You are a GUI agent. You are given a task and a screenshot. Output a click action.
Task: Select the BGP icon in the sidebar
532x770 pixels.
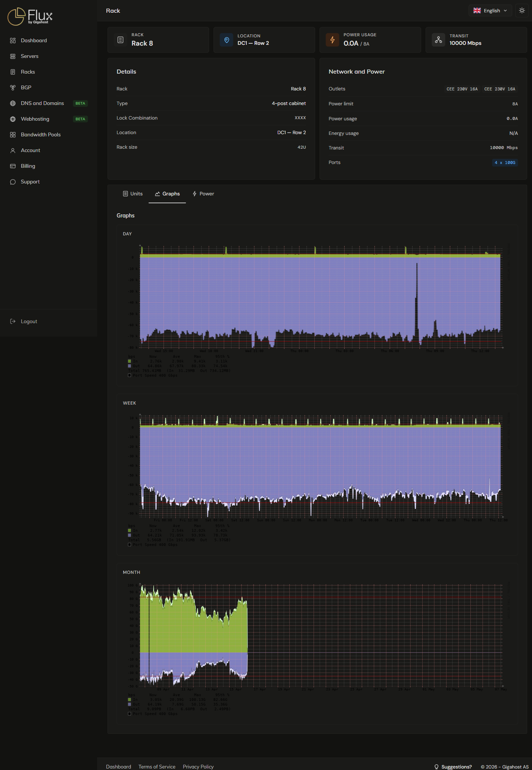(13, 87)
